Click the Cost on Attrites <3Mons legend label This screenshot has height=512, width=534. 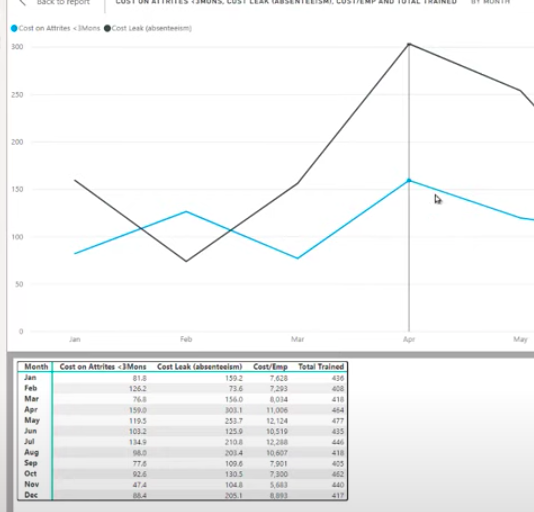point(59,28)
